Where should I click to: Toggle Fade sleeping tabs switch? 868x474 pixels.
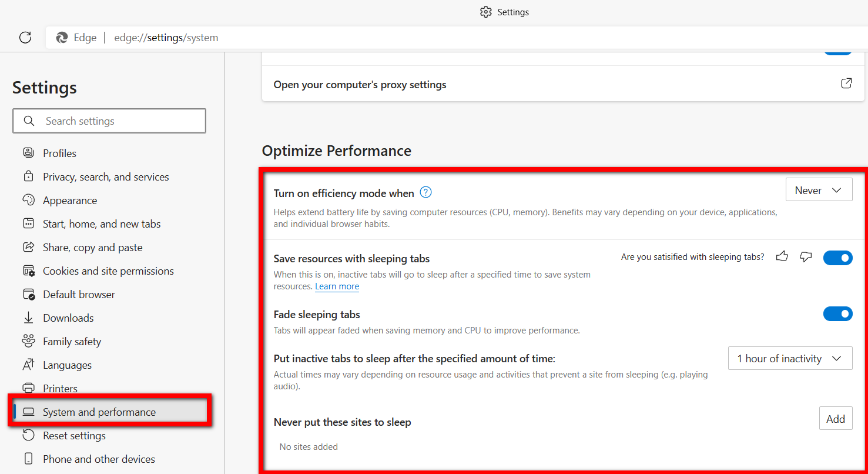(x=837, y=314)
